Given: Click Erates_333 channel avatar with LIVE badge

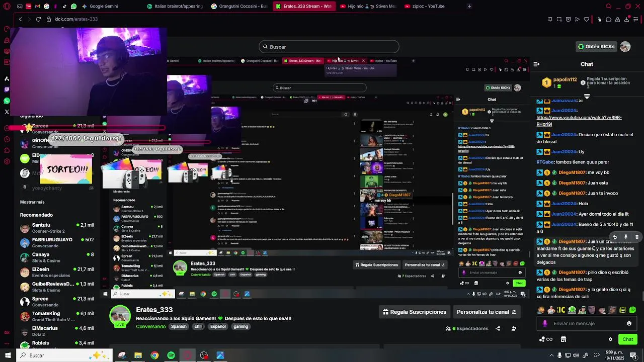Looking at the screenshot, I should (x=120, y=316).
